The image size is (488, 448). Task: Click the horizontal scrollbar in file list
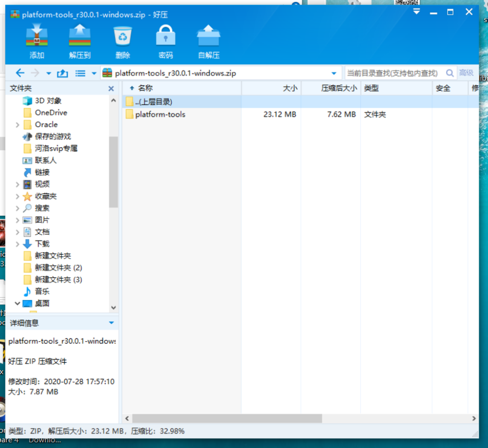point(227,418)
